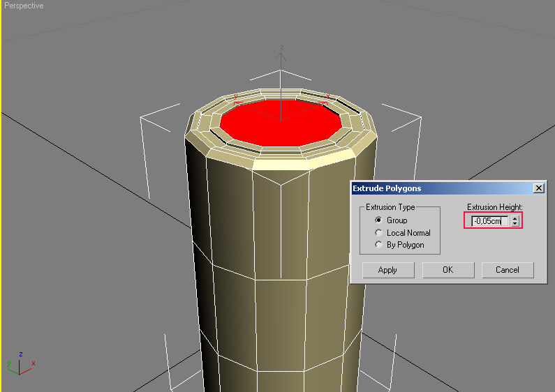Screen dimensions: 555x392
Task: Choose the By Polygon extrusion type
Action: coord(379,245)
